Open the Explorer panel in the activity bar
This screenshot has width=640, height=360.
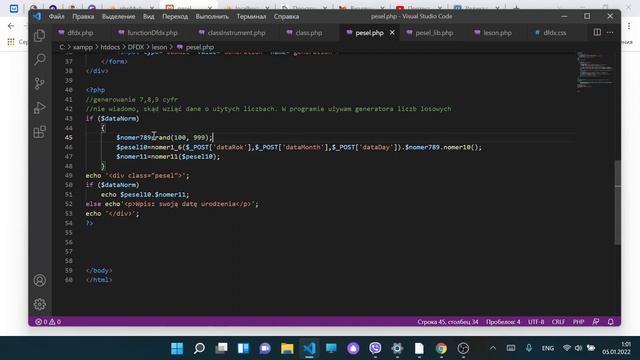click(40, 36)
